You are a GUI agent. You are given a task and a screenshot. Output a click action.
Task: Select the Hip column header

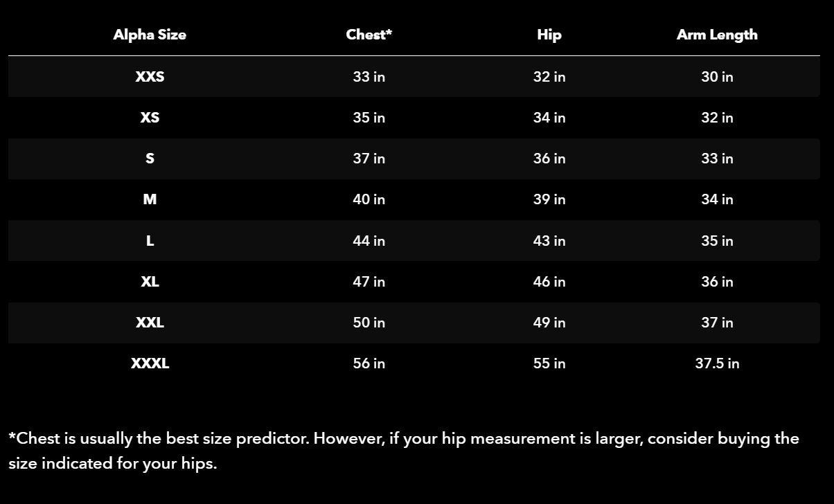point(549,35)
